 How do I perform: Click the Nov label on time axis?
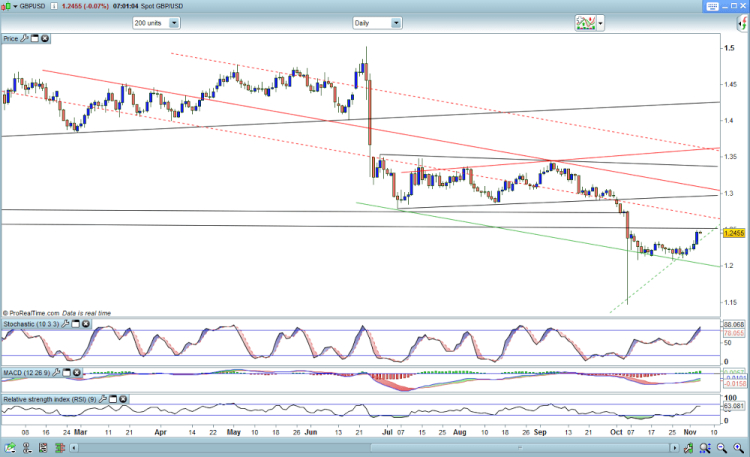[x=690, y=432]
